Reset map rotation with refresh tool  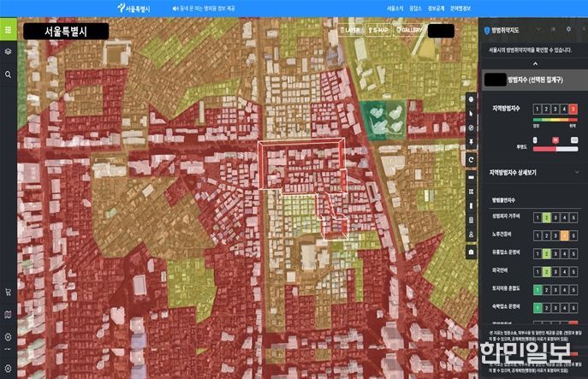point(472,159)
